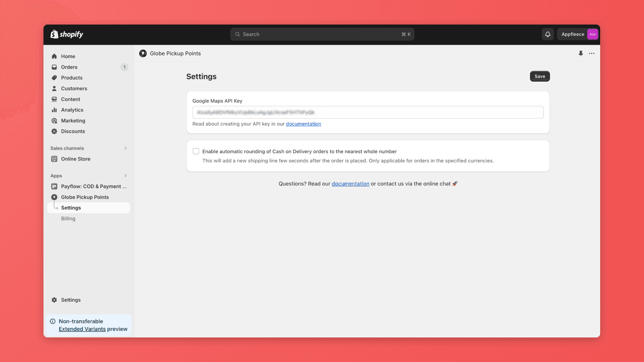
Task: Expand the Apps section chevron
Action: pos(126,176)
